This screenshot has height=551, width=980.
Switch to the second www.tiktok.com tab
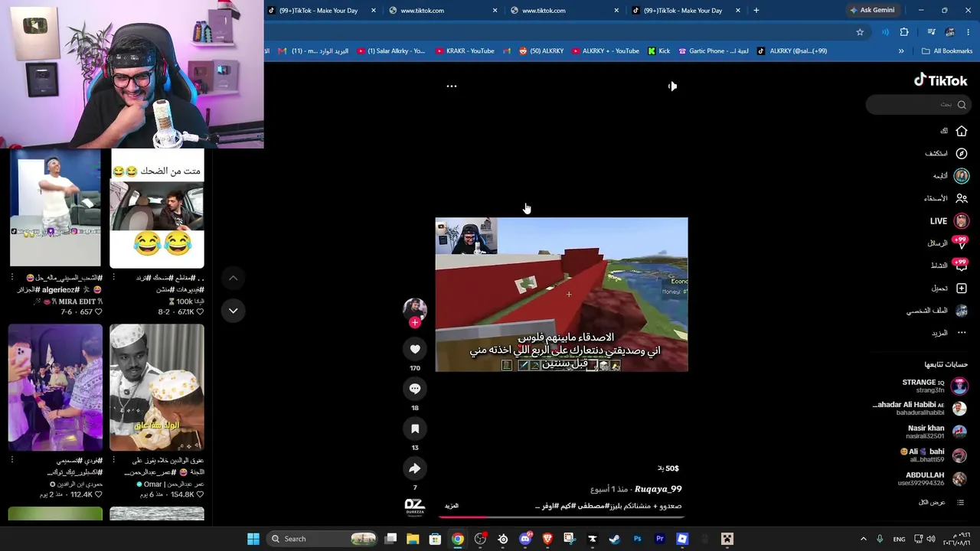562,11
